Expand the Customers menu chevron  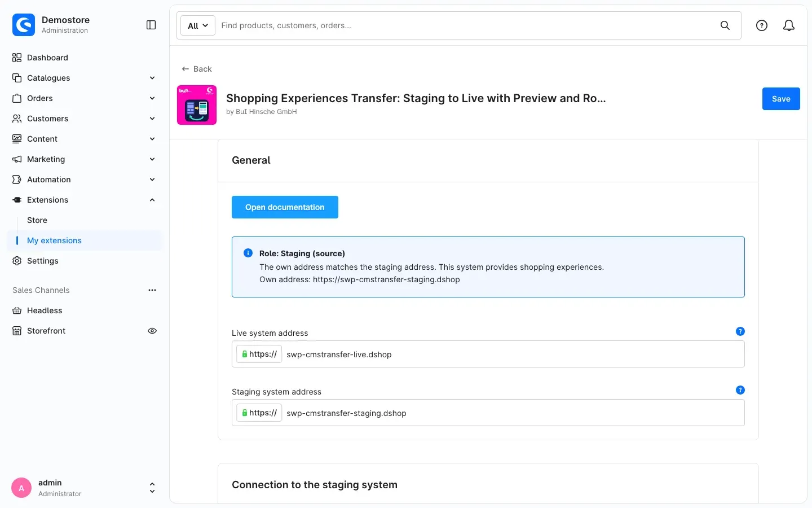point(152,119)
